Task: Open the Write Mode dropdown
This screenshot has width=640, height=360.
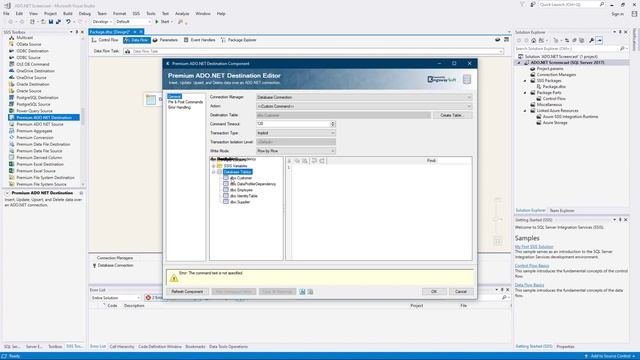Action: (332, 151)
